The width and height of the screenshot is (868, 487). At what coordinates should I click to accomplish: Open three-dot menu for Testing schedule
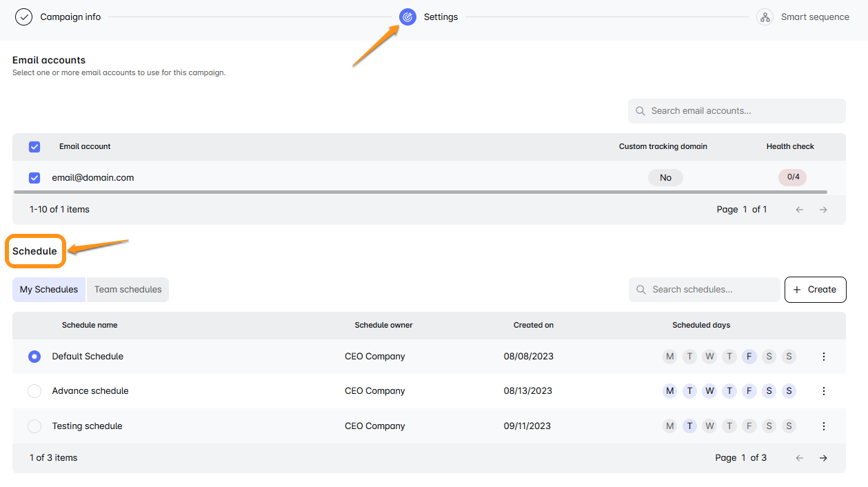click(823, 426)
